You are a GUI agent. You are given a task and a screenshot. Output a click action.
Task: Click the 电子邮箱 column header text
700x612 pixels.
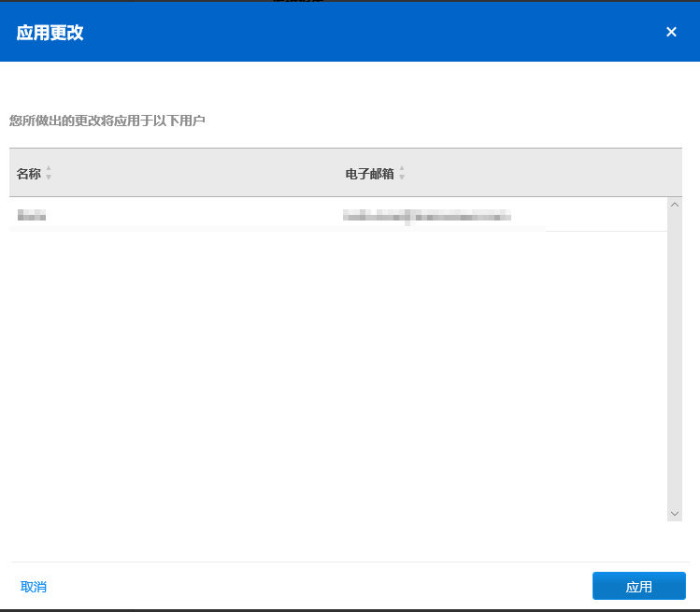370,174
